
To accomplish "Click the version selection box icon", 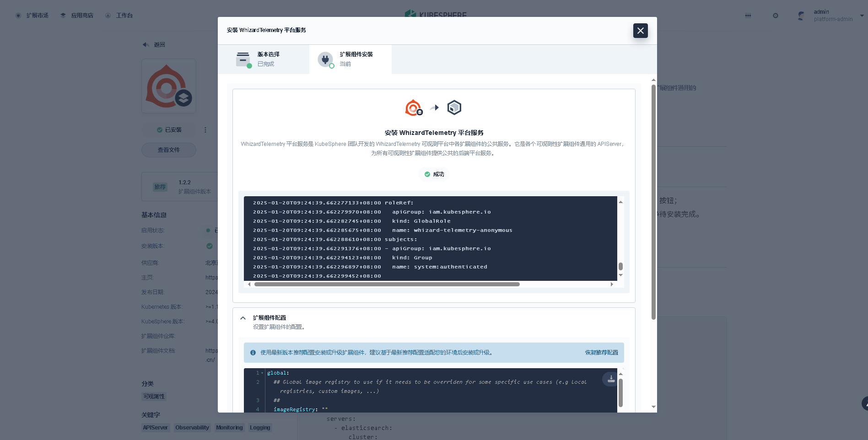I will [243, 59].
